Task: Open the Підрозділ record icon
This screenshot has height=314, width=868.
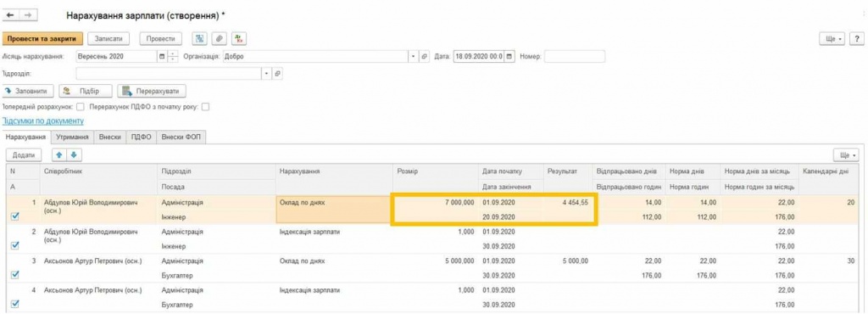Action: (x=278, y=73)
